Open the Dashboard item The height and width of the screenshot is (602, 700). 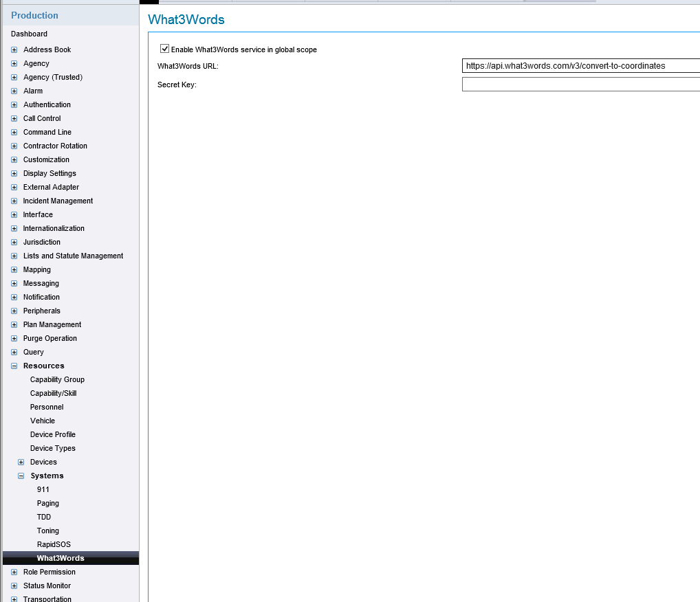29,34
